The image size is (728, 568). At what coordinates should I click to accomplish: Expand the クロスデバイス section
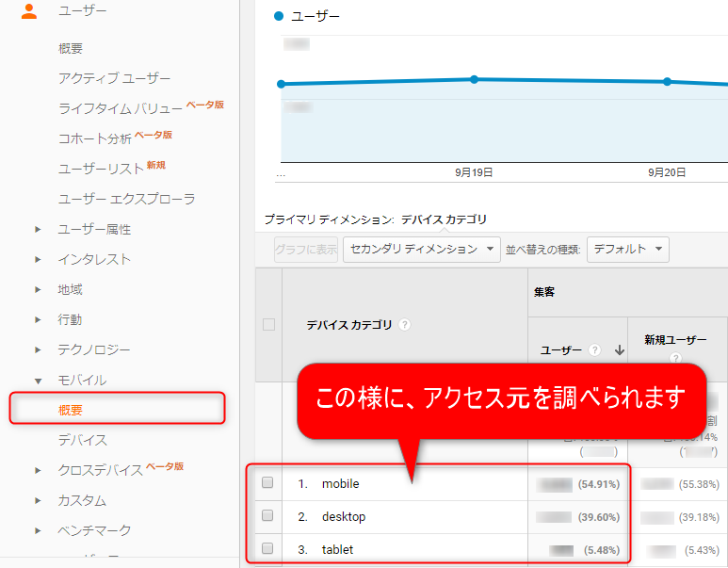coord(38,470)
